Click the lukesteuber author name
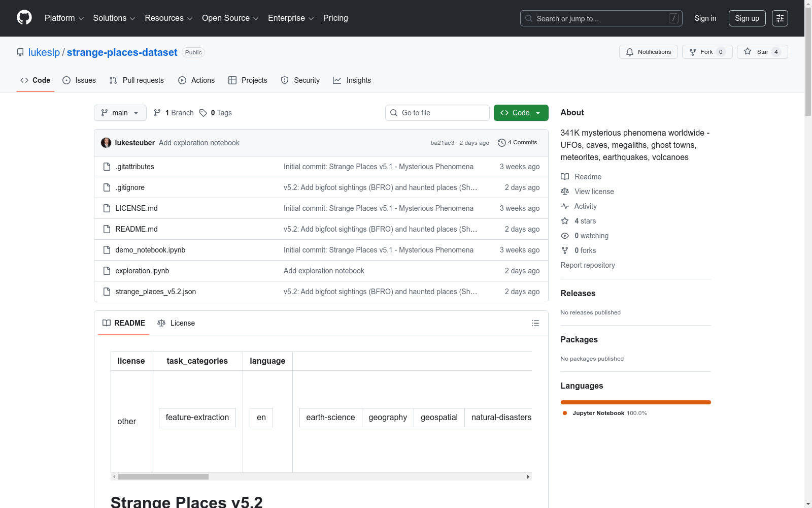Viewport: 812px width, 508px height. point(135,143)
